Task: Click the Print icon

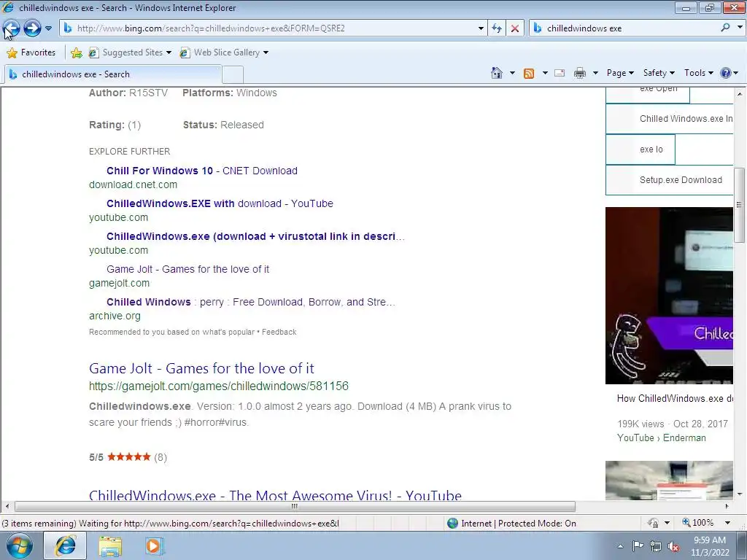Action: point(580,73)
